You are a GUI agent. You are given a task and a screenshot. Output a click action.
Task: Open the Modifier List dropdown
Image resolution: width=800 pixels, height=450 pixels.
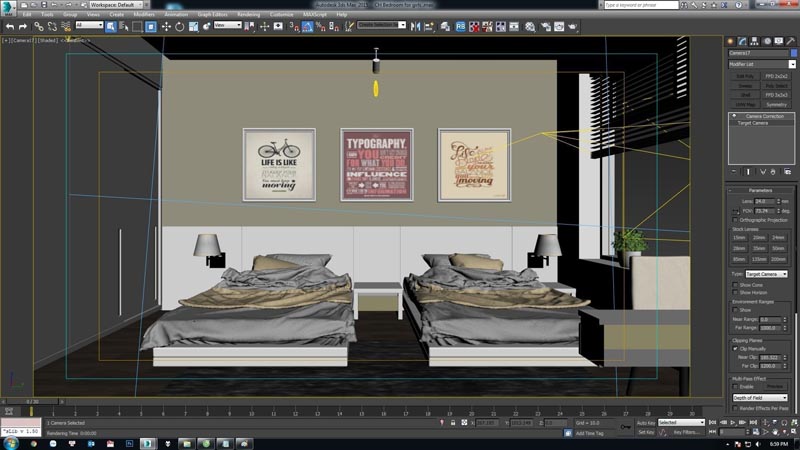(761, 64)
